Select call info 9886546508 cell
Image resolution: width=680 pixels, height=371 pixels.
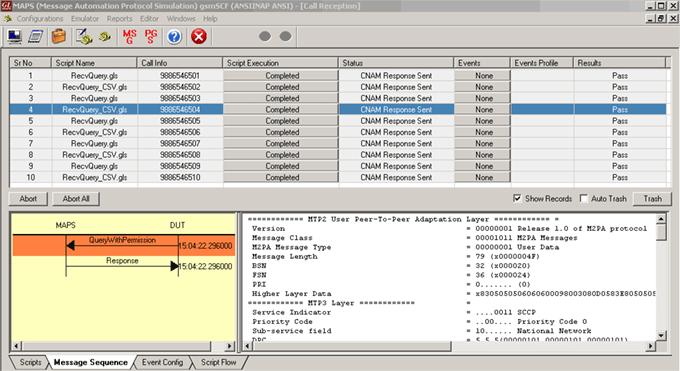pyautogui.click(x=180, y=154)
